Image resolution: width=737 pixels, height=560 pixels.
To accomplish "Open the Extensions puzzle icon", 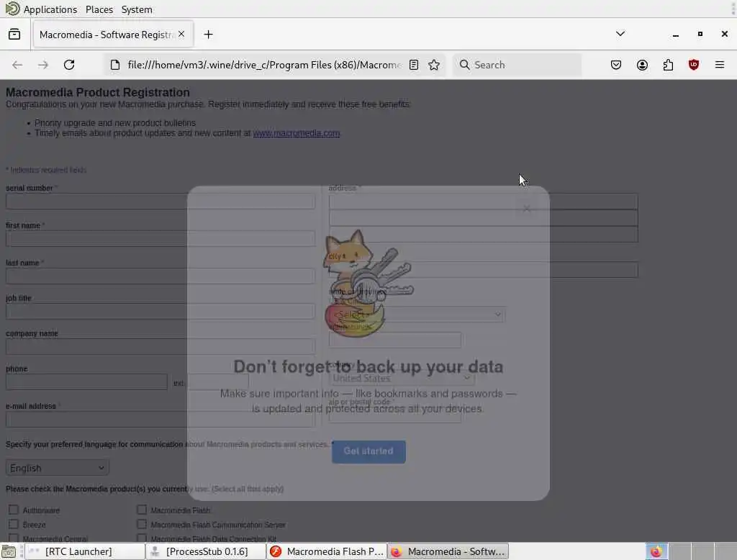I will pyautogui.click(x=668, y=65).
